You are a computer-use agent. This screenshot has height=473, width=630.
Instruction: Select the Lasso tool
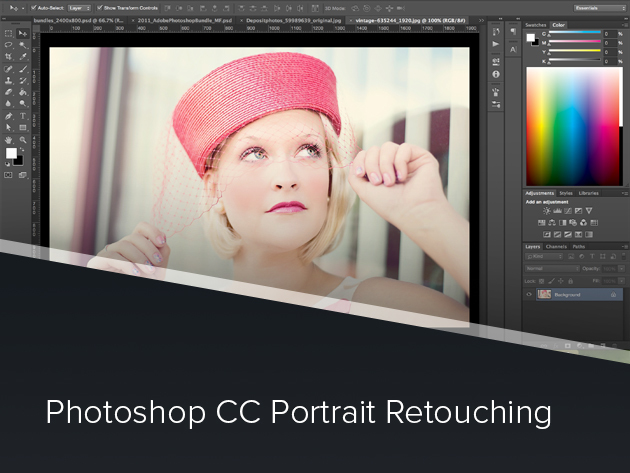pos(8,45)
